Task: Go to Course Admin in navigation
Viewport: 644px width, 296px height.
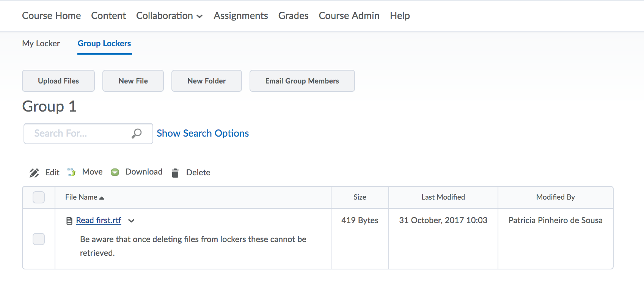Action: [x=349, y=16]
